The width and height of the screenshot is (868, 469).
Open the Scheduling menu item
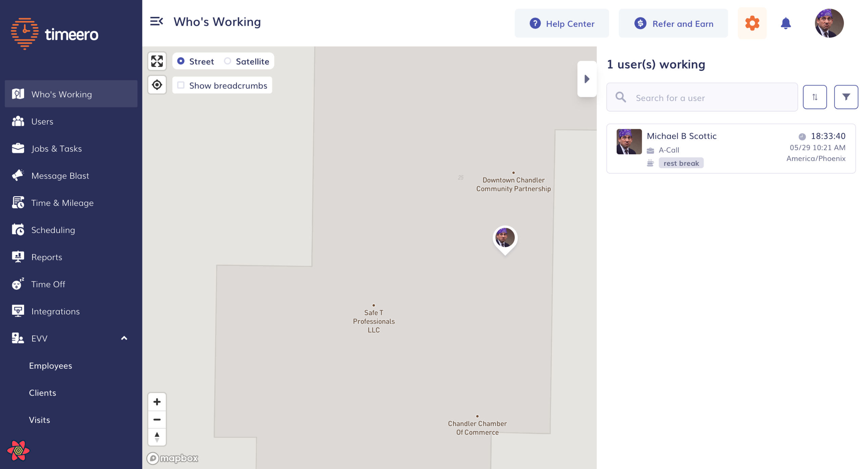[x=53, y=230]
